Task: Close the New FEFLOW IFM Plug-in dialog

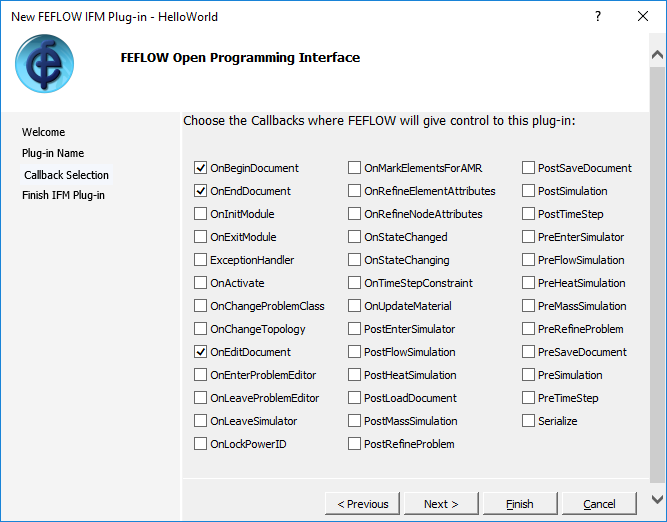Action: [x=643, y=16]
